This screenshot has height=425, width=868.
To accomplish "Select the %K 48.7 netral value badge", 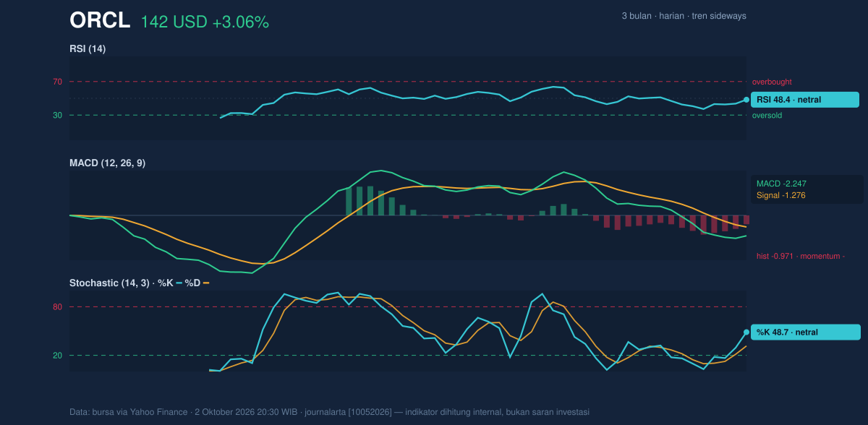I will [x=806, y=332].
